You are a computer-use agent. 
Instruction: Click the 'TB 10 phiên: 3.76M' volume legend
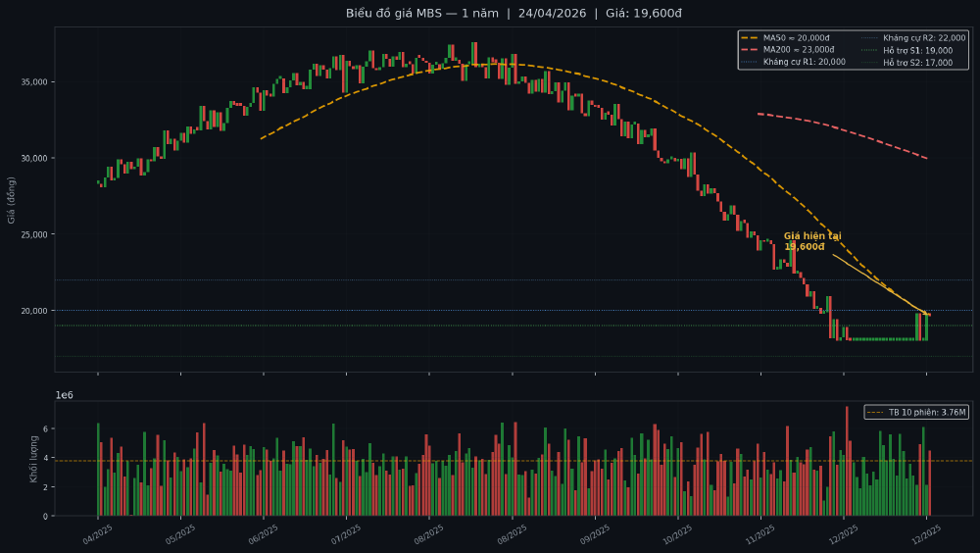(916, 412)
